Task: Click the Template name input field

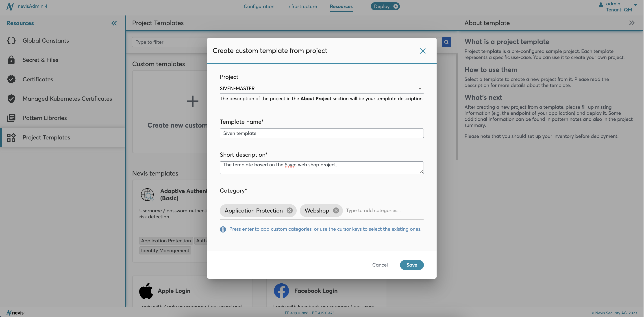Action: pyautogui.click(x=322, y=133)
